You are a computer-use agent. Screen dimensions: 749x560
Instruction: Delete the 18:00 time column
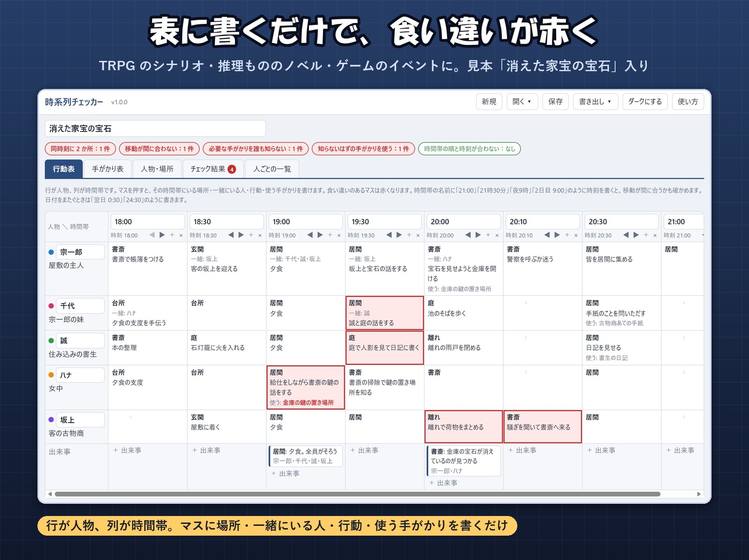181,235
